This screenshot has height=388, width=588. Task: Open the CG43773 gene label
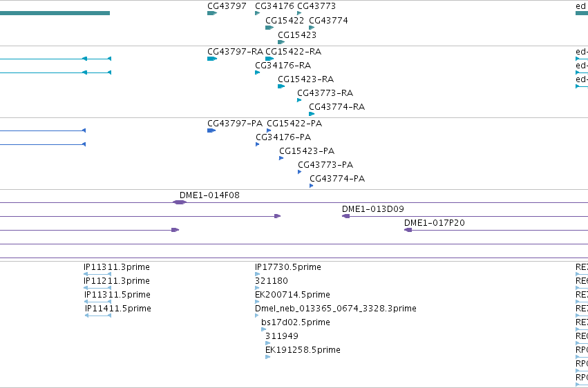(x=316, y=6)
